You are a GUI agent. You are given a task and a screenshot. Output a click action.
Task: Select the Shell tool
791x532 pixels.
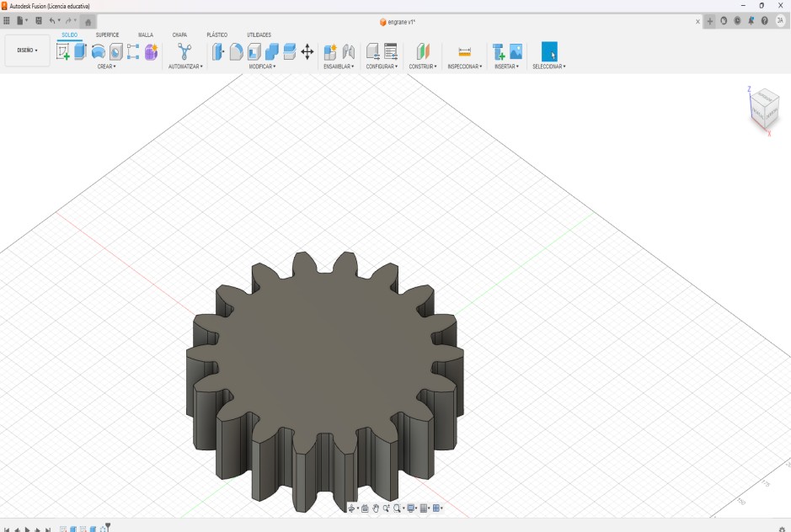point(254,51)
